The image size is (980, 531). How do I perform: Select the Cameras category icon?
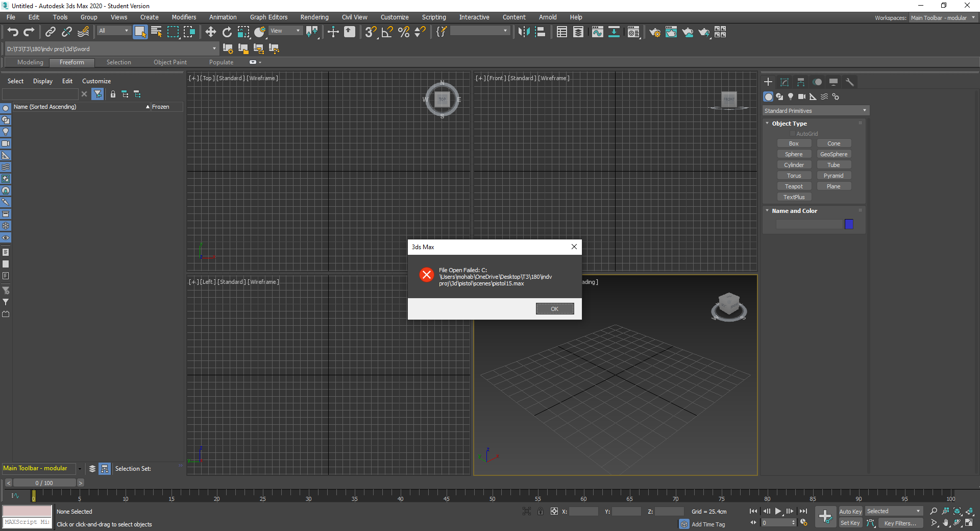tap(802, 96)
